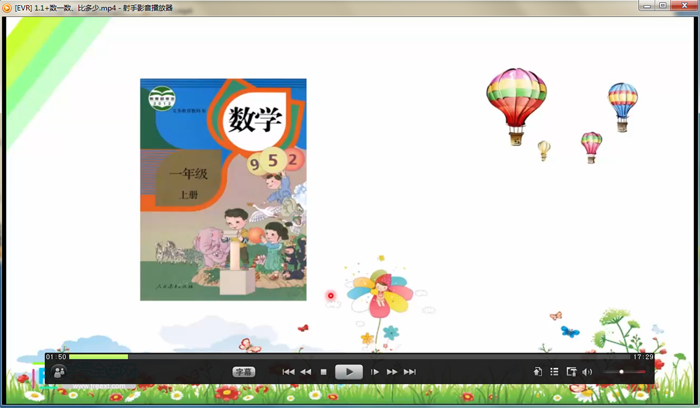Click the total time 17:29 display
This screenshot has height=408, width=700.
pos(643,357)
